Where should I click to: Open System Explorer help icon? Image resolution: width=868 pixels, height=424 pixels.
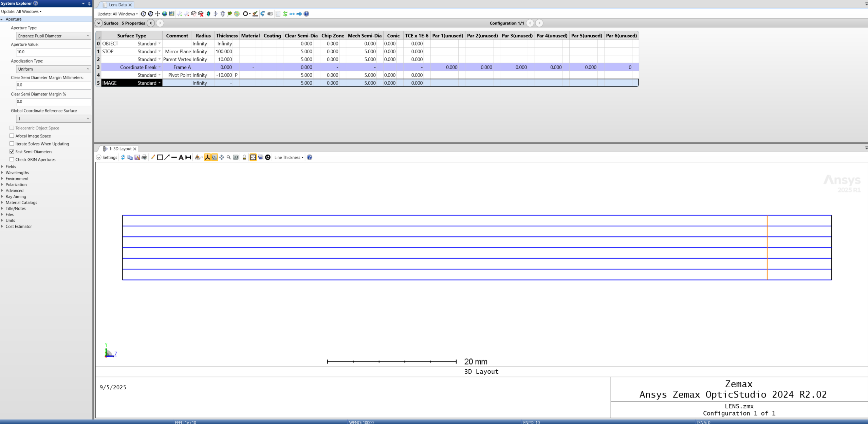click(36, 3)
